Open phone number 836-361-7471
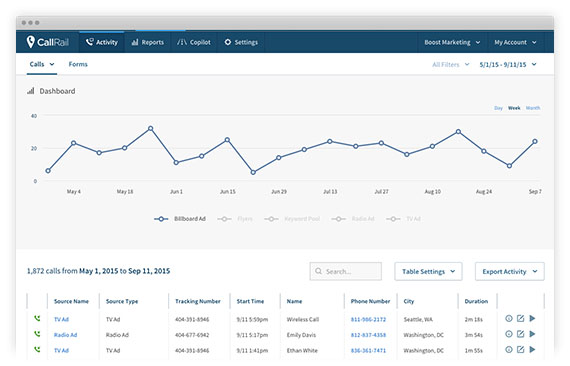The width and height of the screenshot is (570, 366). 368,351
